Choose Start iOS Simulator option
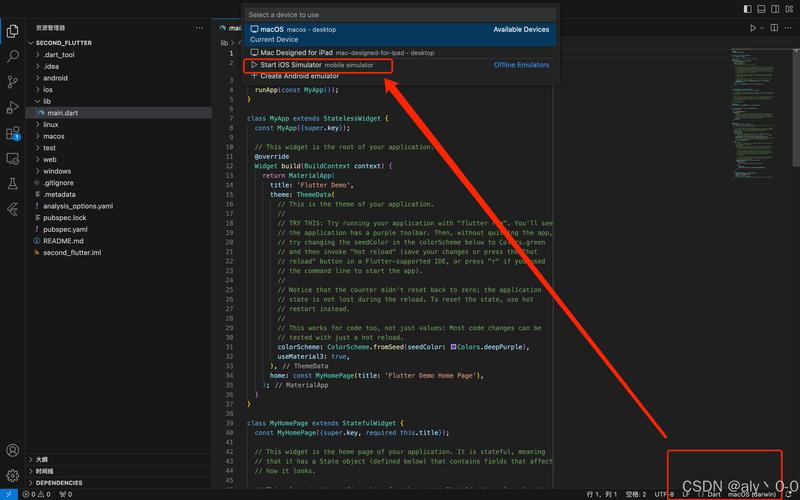 (400, 65)
